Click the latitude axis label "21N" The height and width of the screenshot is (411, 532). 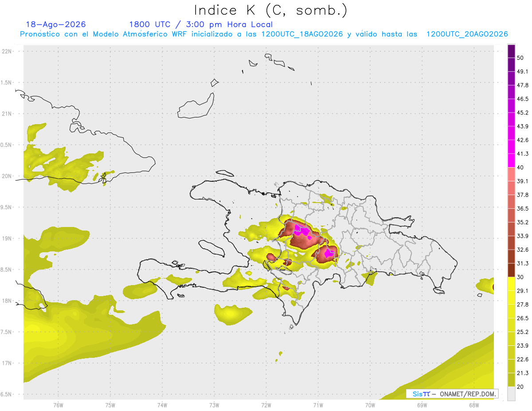point(7,114)
